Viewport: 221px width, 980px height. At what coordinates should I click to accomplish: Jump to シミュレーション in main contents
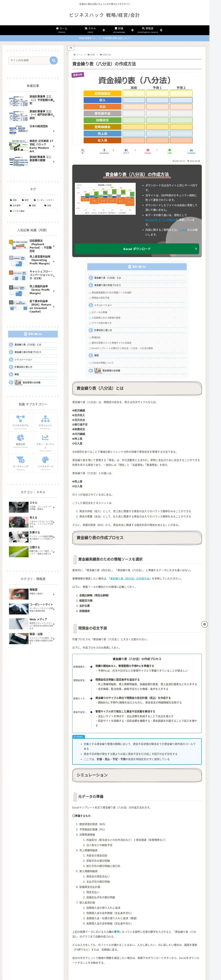tap(103, 305)
